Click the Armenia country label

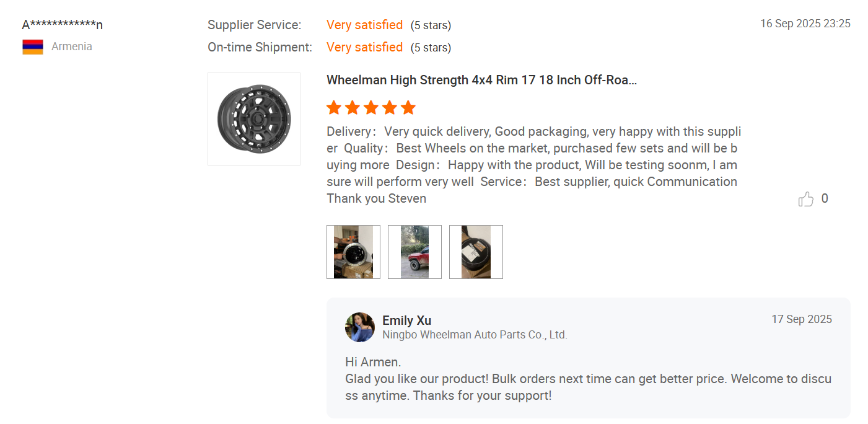pyautogui.click(x=72, y=46)
